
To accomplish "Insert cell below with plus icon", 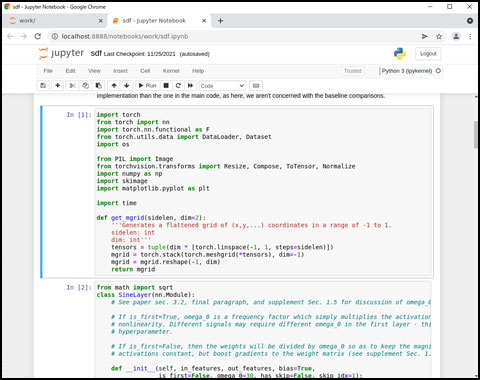I will click(57, 86).
